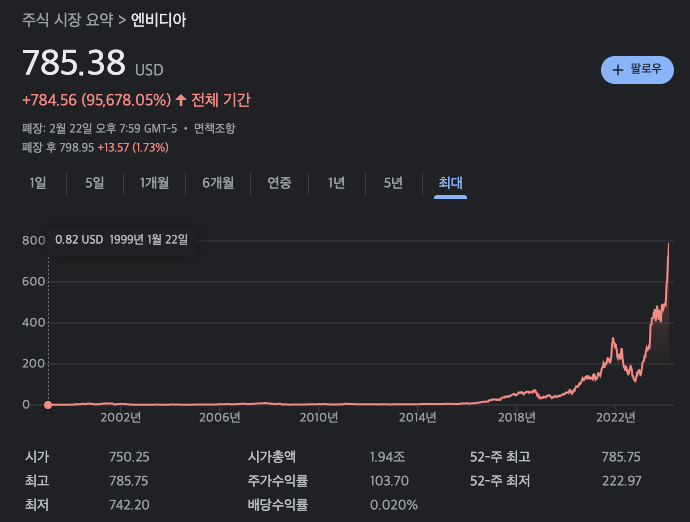Show the 5년 range chart
690x522 pixels.
393,183
